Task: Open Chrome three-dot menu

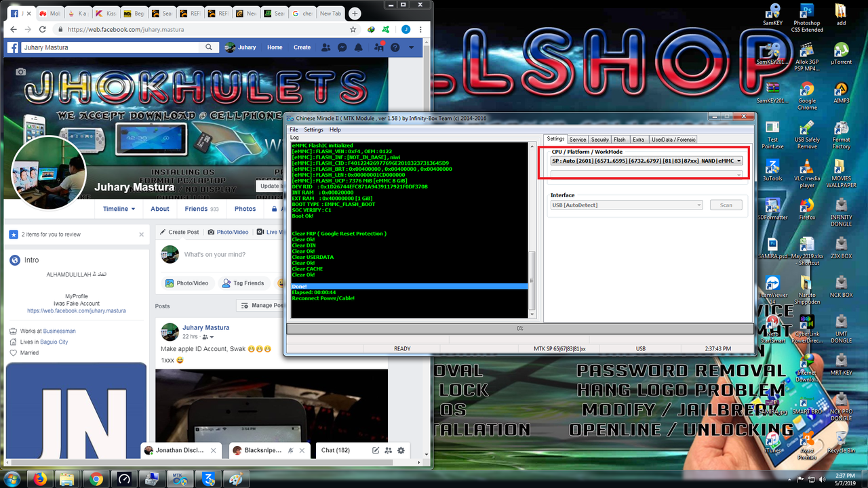Action: click(x=422, y=30)
